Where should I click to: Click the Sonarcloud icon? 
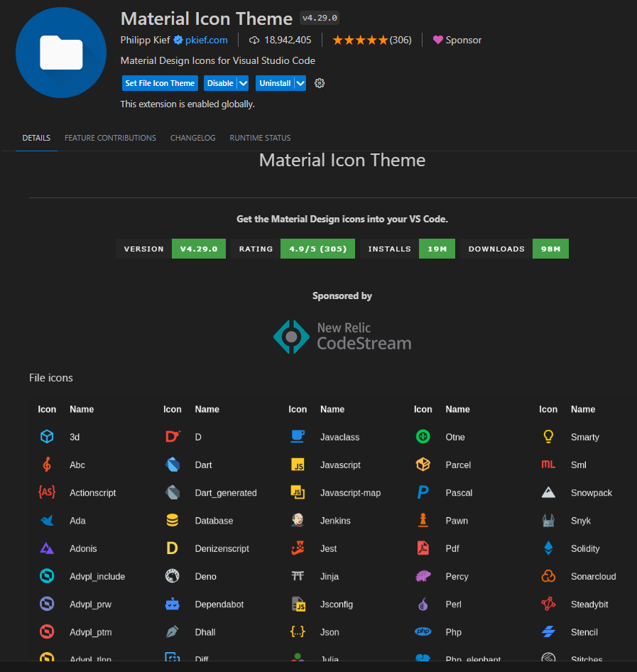tap(548, 576)
